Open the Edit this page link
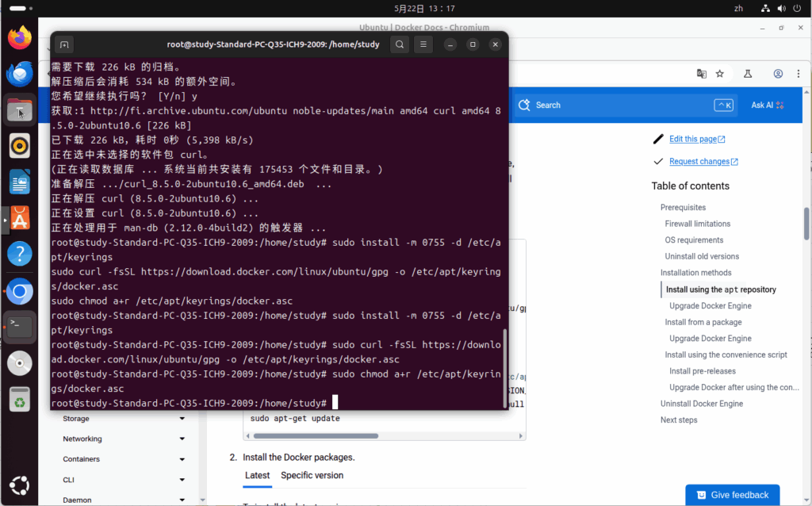This screenshot has width=812, height=506. [x=697, y=139]
